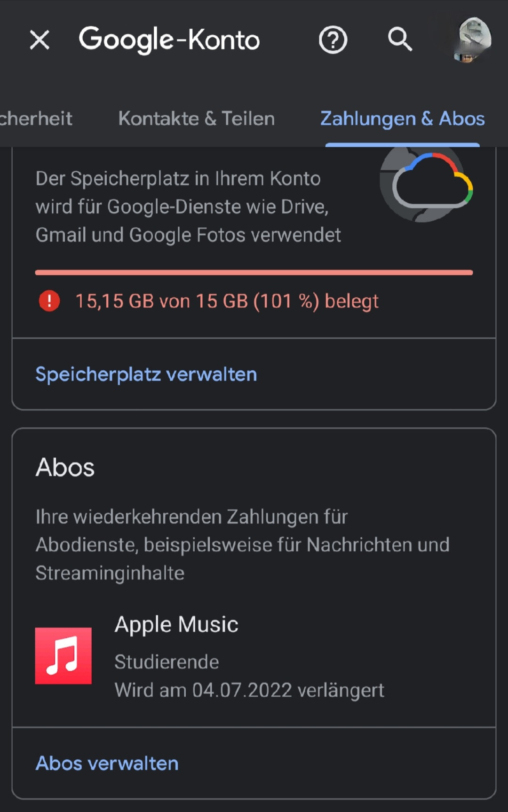Image resolution: width=508 pixels, height=812 pixels.
Task: Tap the Google-Konto header title
Action: pos(169,40)
